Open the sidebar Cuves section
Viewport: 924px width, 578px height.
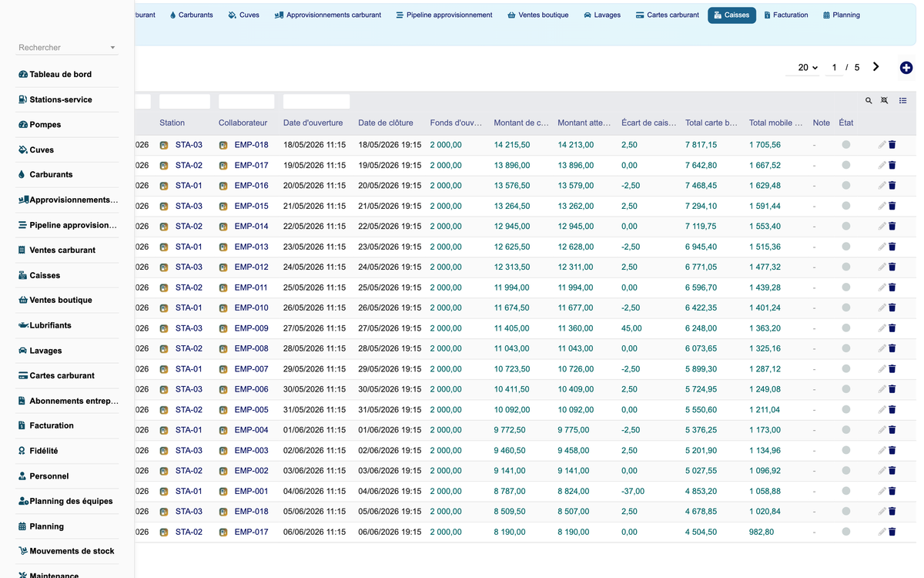click(36, 150)
